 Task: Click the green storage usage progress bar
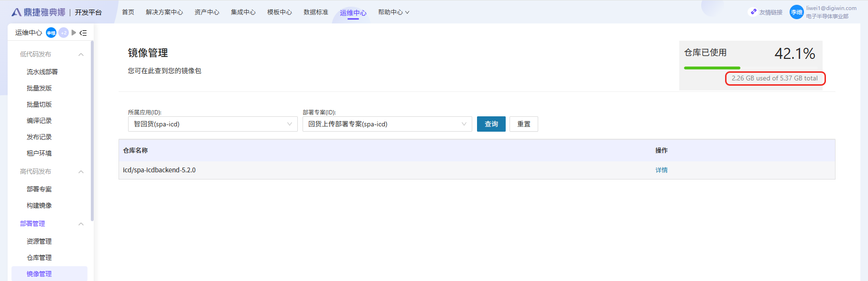click(x=712, y=68)
